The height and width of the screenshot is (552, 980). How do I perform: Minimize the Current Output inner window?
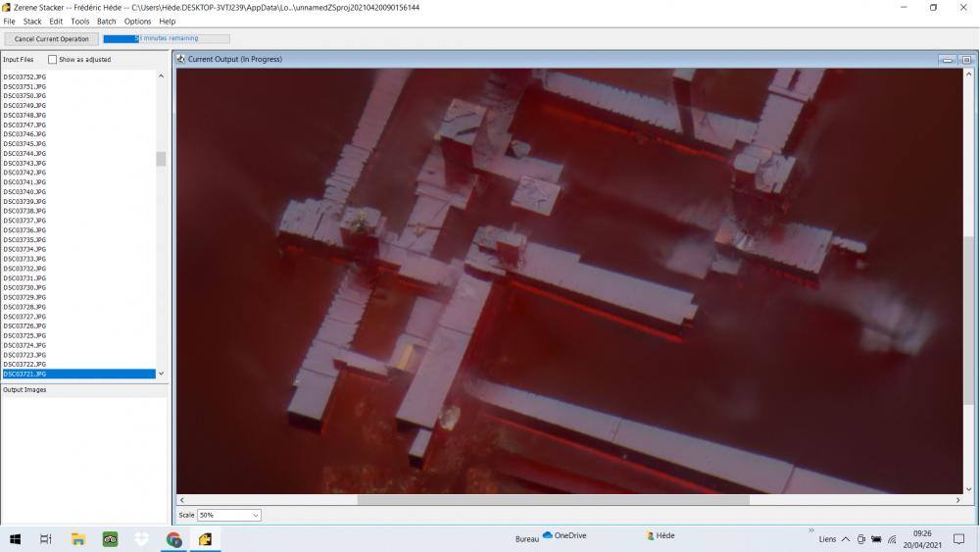pos(948,60)
